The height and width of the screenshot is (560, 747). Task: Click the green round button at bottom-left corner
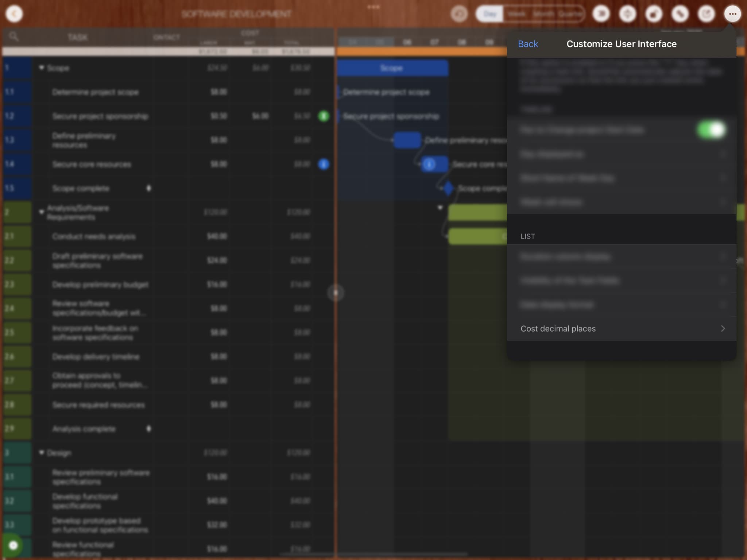point(13,545)
